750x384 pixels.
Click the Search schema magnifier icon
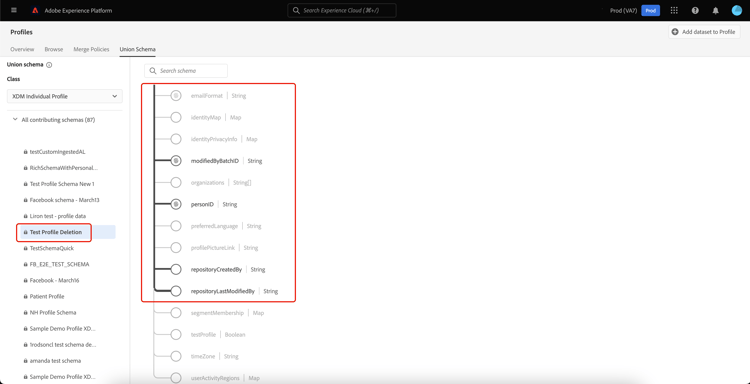[x=153, y=71]
